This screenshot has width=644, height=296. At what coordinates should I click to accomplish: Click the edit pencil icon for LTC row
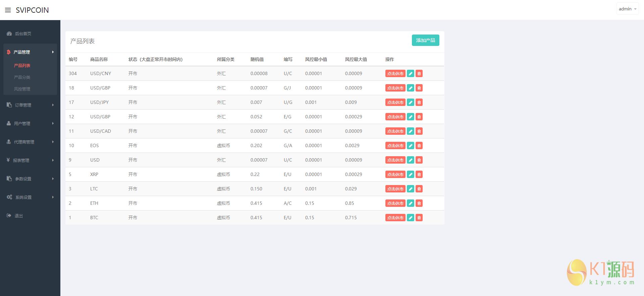coord(410,189)
